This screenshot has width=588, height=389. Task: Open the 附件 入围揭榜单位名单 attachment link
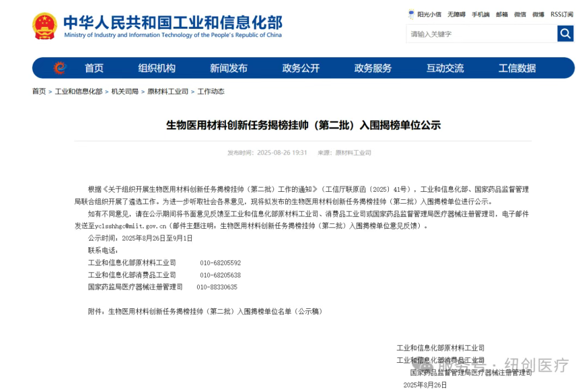[215, 311]
